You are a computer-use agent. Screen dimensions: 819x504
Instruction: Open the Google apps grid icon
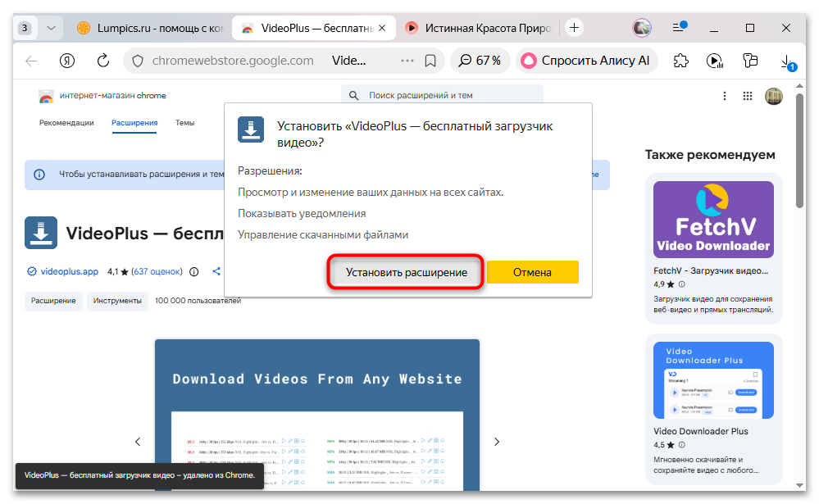tap(748, 96)
